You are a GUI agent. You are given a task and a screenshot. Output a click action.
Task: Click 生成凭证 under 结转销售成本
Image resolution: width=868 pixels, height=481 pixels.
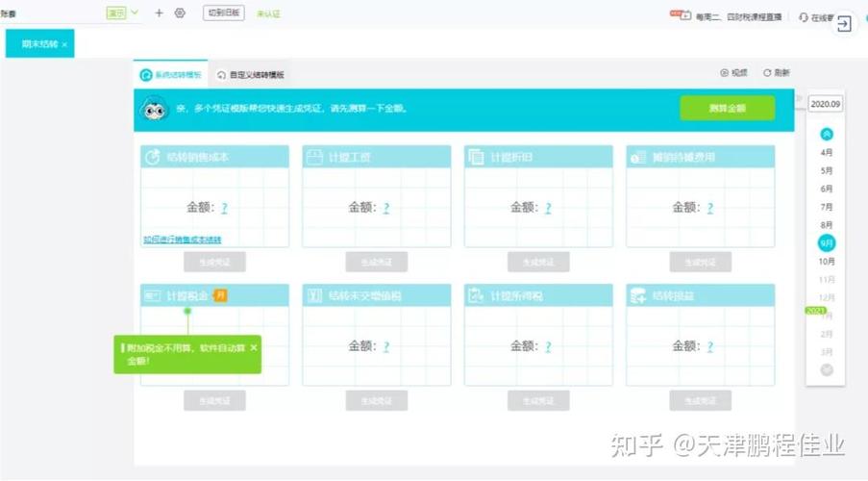[x=214, y=262]
